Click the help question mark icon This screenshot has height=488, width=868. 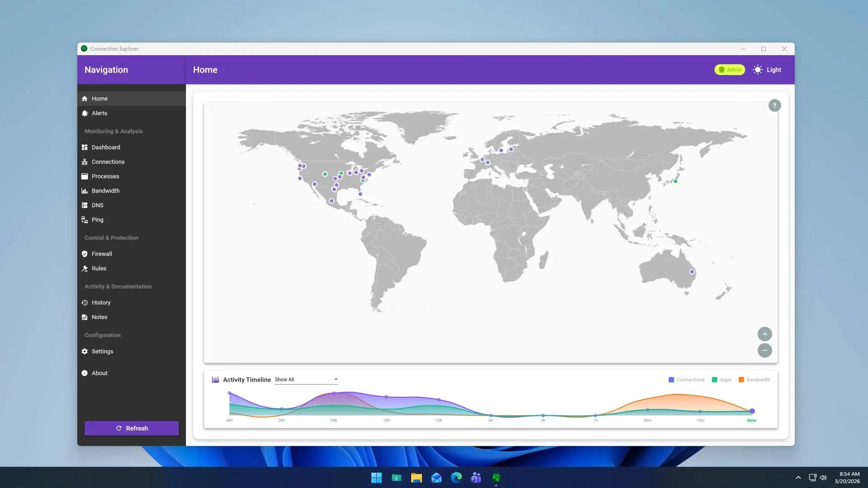774,105
